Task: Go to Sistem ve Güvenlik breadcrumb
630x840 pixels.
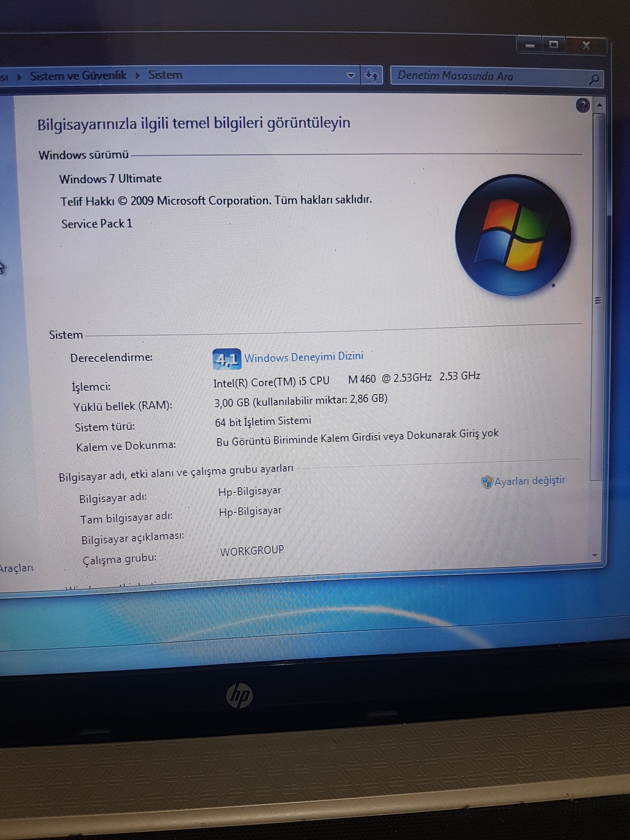Action: (78, 76)
